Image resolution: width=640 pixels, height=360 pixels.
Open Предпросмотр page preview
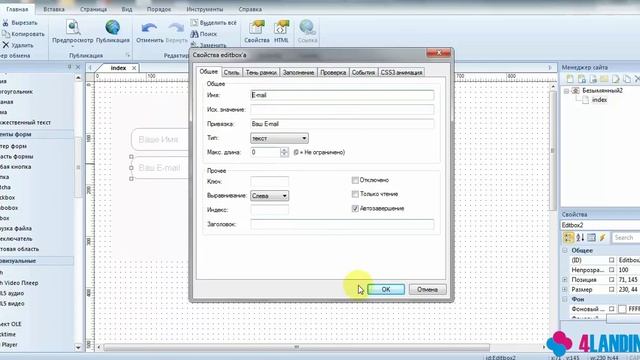tap(73, 27)
